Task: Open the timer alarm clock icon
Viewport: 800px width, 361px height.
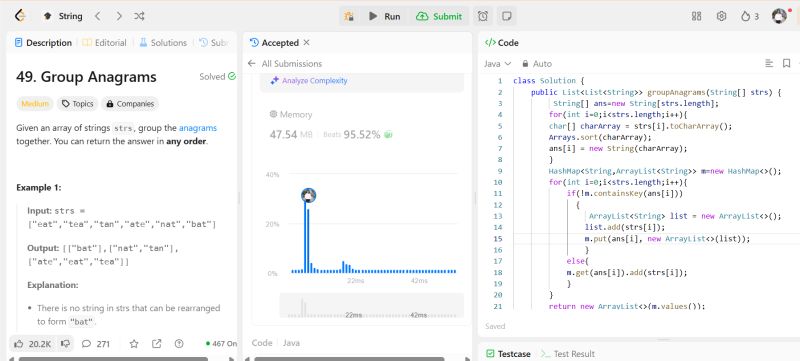Action: pos(483,16)
